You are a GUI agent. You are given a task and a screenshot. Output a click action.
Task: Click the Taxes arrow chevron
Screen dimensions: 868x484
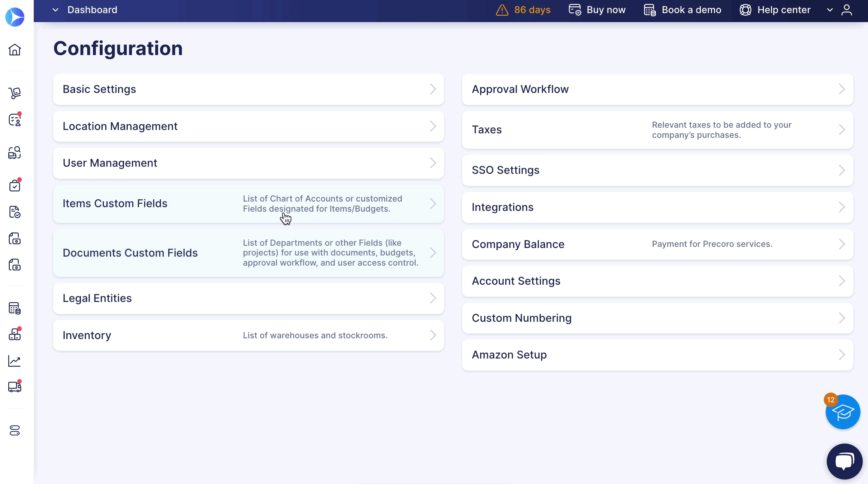[842, 130]
